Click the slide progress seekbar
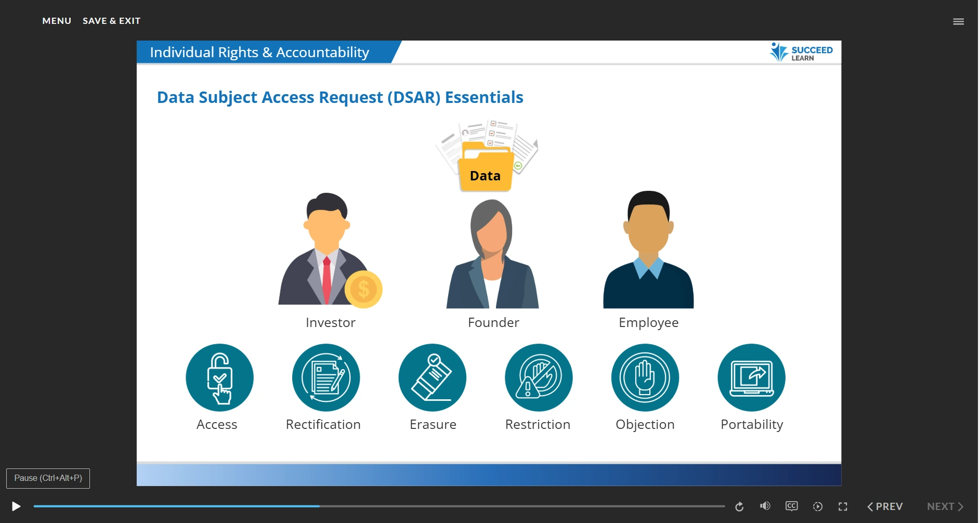Viewport: 980px width, 523px height. [x=379, y=506]
